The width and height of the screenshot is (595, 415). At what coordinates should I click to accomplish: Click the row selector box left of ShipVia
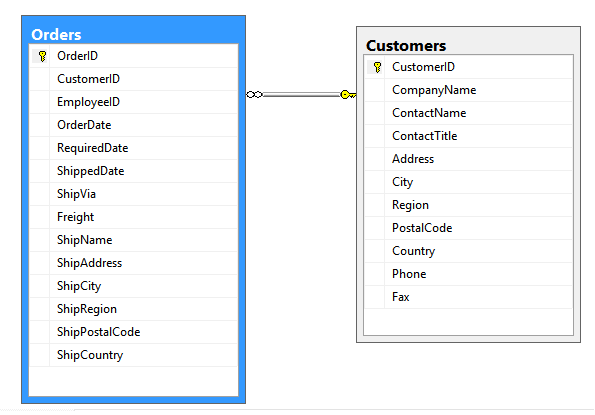coord(39,194)
